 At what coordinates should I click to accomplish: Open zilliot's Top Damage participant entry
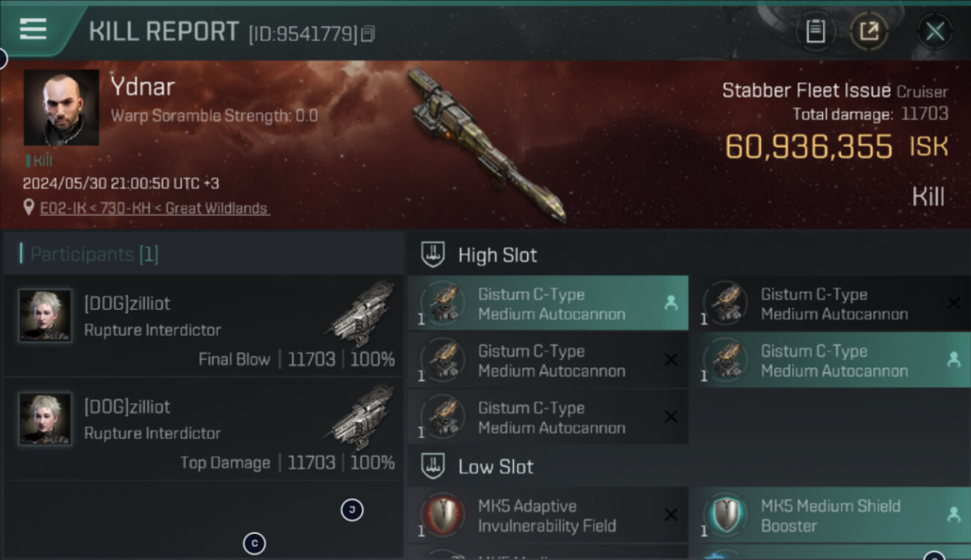tap(203, 429)
